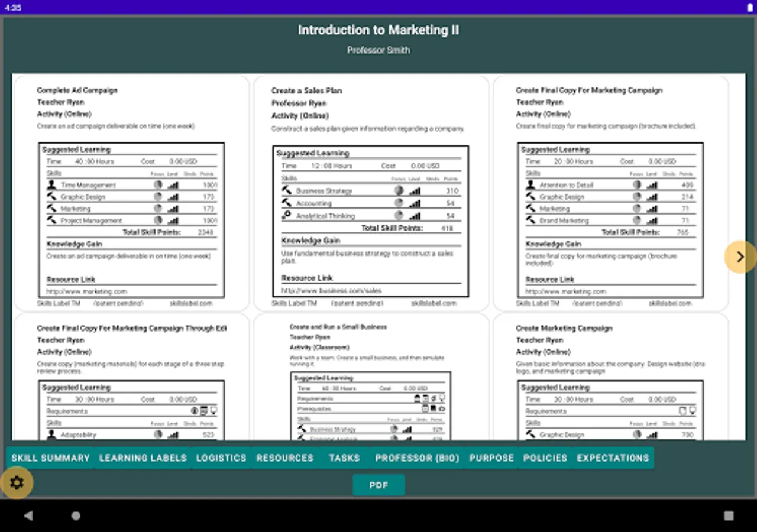Viewport: 757px width, 532px height.
Task: Click the right arrow to see more labels
Action: (740, 257)
